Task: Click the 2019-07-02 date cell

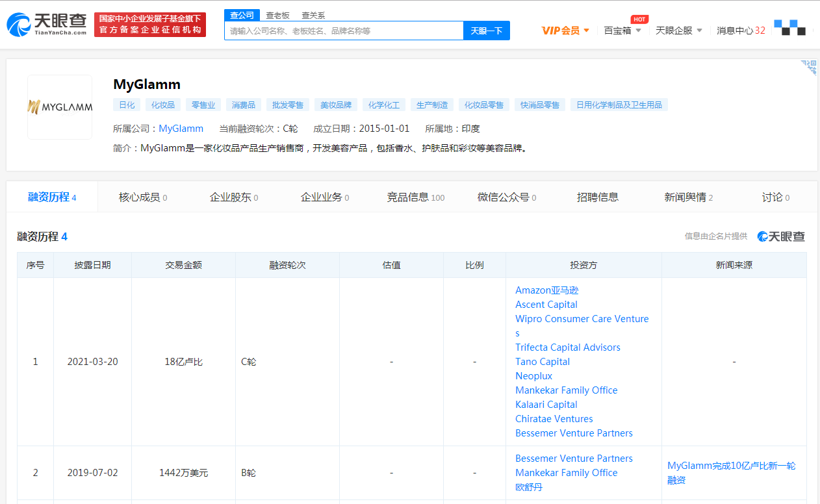Action: (93, 473)
